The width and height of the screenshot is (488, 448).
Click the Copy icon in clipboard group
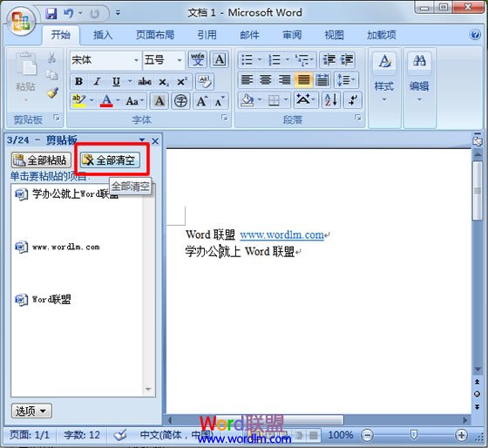pos(51,75)
